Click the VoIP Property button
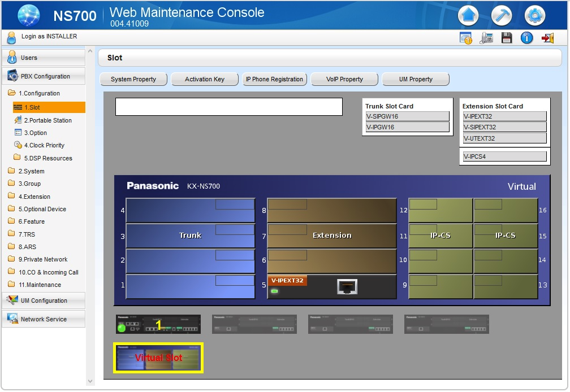The image size is (570, 392). (x=344, y=79)
